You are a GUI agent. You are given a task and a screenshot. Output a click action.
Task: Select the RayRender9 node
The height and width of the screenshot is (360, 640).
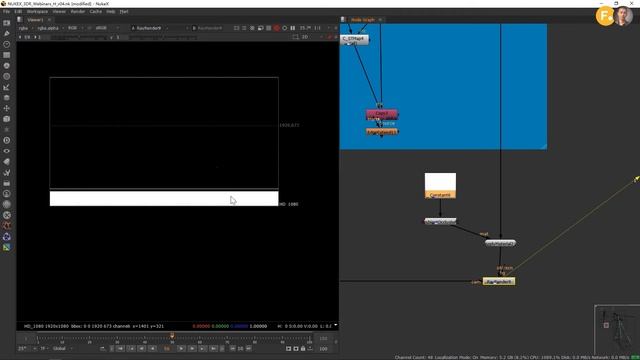coord(499,282)
